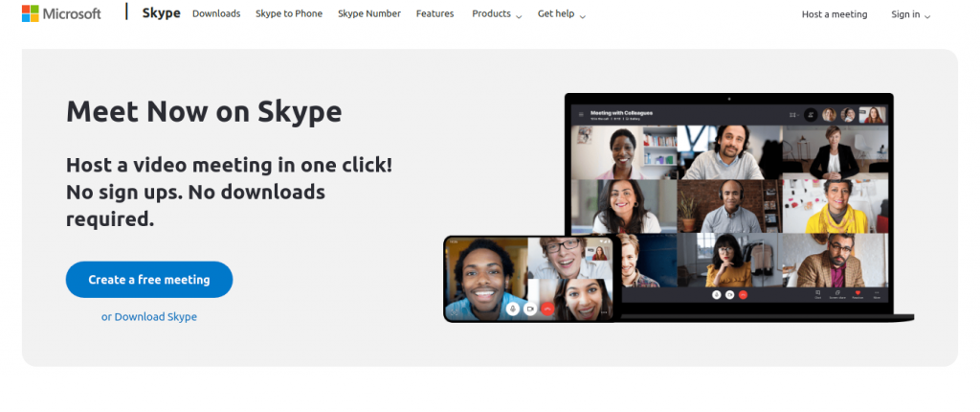Click the heart reaction icon on laptop image

857,293
